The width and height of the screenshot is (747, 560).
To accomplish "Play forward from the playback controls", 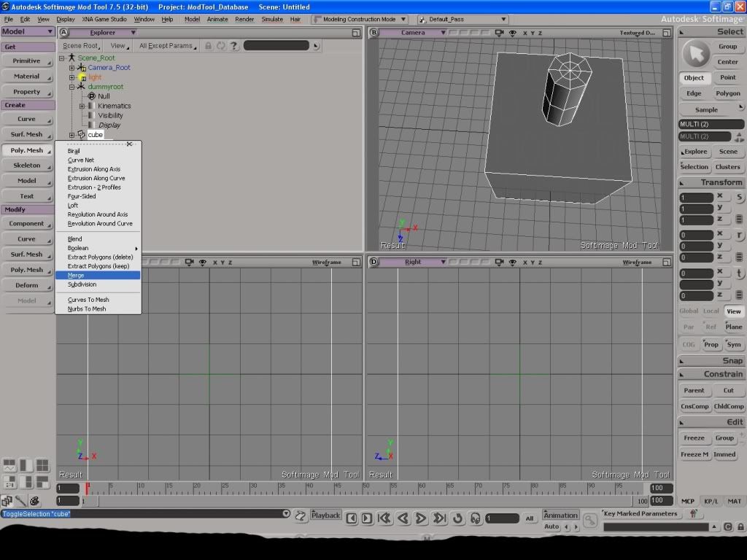I will point(421,518).
